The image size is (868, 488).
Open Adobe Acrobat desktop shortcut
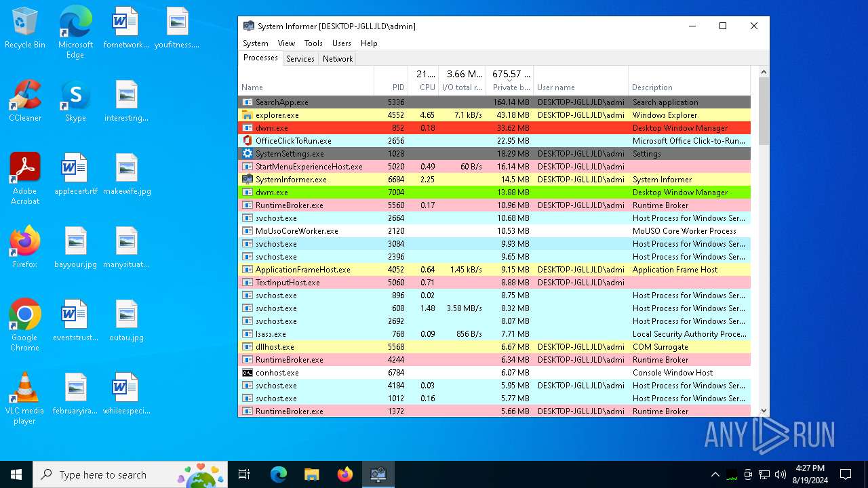pos(25,179)
